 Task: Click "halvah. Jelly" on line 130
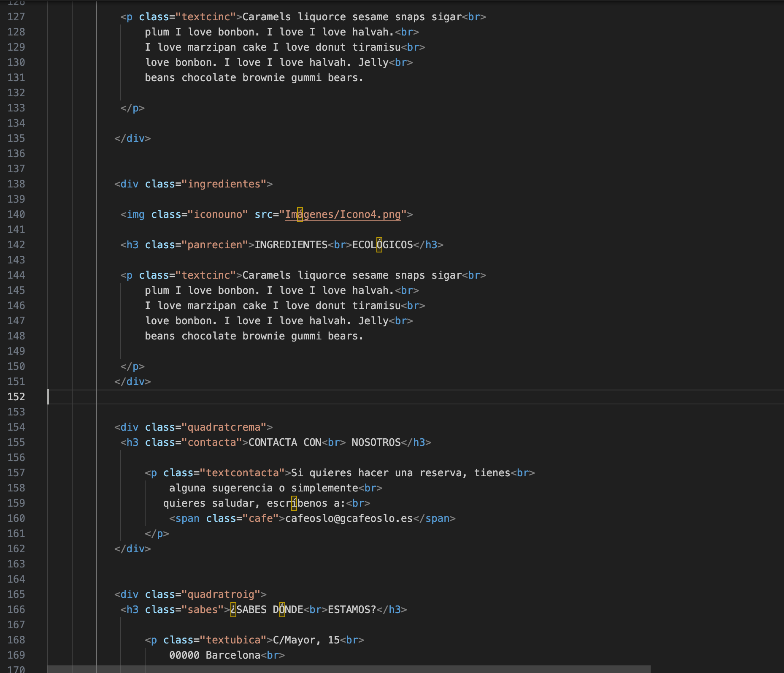coord(349,62)
